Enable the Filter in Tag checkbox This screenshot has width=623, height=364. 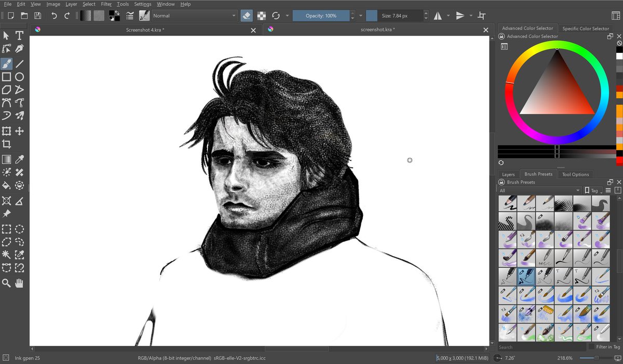point(591,346)
